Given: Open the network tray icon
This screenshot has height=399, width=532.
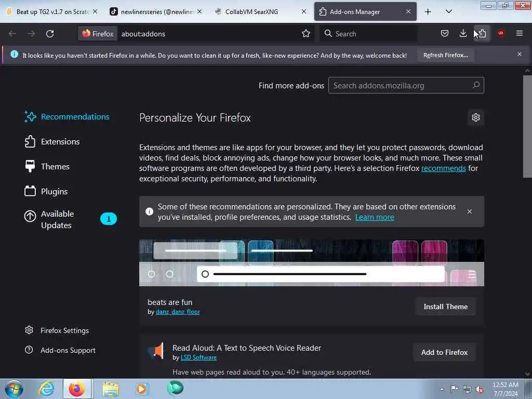Looking at the screenshot, I should (467, 389).
